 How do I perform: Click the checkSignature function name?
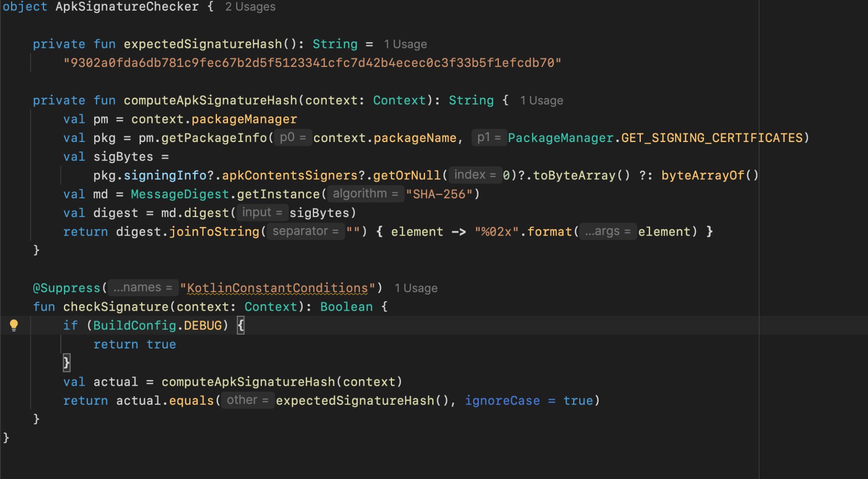[116, 307]
